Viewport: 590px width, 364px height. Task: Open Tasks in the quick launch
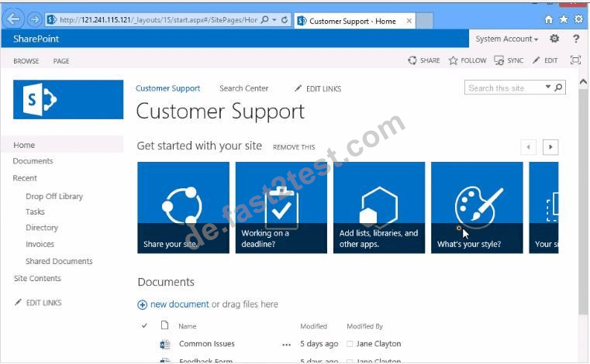coord(35,211)
